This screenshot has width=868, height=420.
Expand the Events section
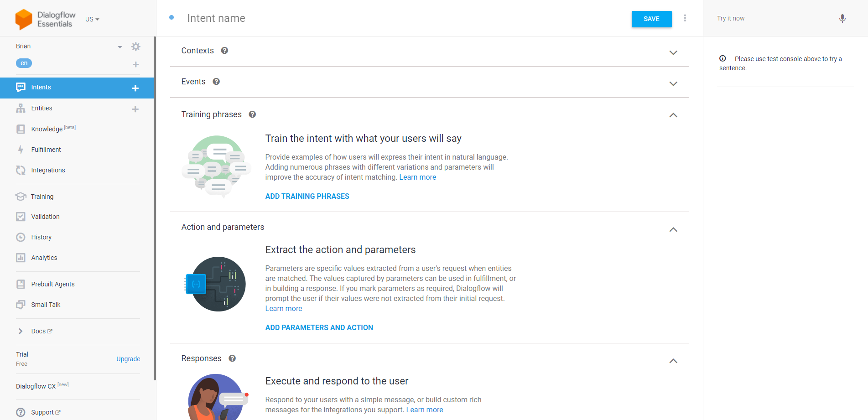[673, 83]
